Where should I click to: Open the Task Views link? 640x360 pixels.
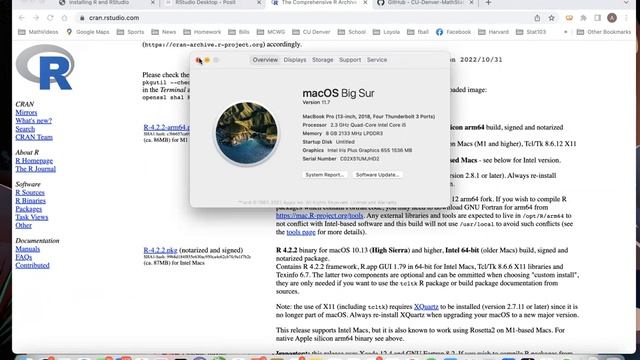(x=31, y=217)
